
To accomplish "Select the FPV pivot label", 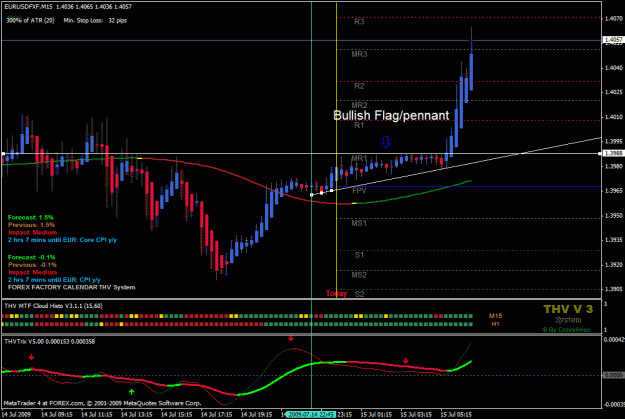I will (359, 191).
